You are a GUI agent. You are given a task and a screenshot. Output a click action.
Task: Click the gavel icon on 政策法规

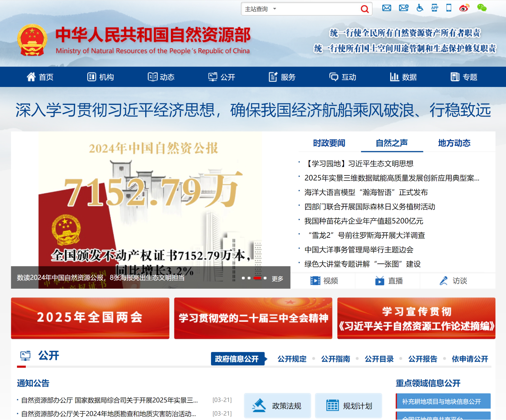[x=259, y=405]
